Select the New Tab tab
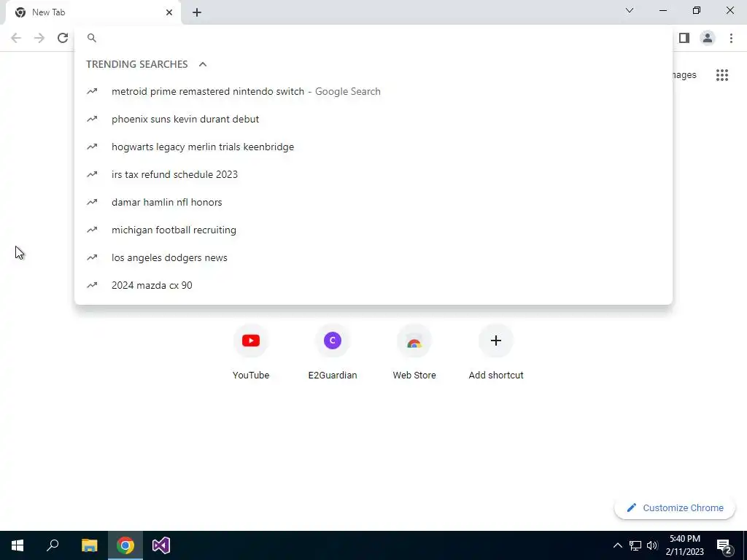 (x=93, y=12)
